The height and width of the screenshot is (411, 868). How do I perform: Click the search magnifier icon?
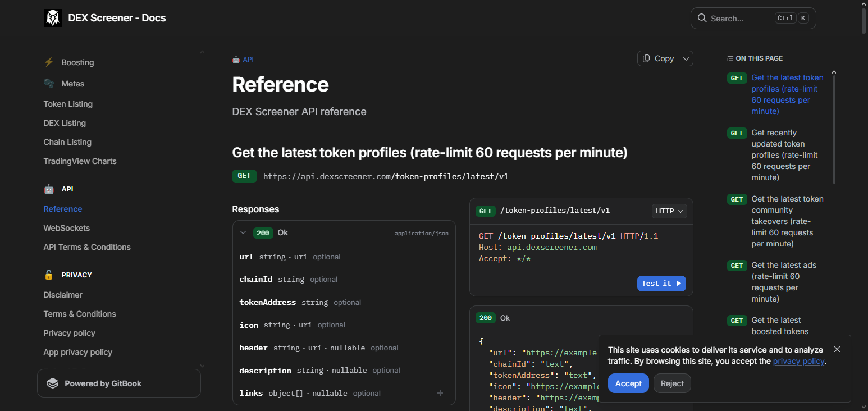pyautogui.click(x=702, y=18)
